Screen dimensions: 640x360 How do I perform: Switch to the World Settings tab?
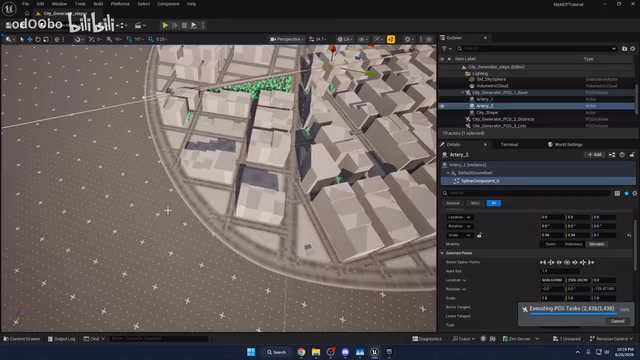click(x=565, y=144)
